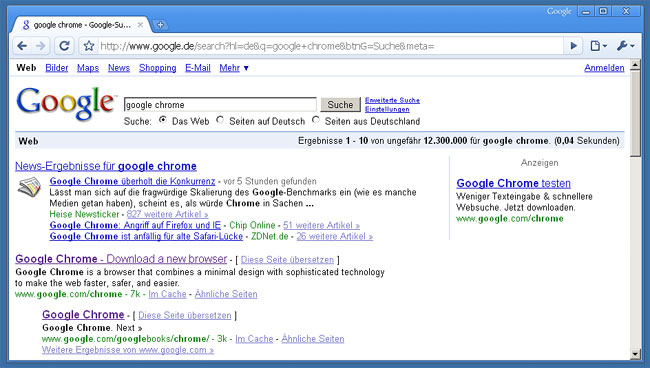Click the vertical scrollbar thumb
This screenshot has width=650, height=368.
pos(635,113)
